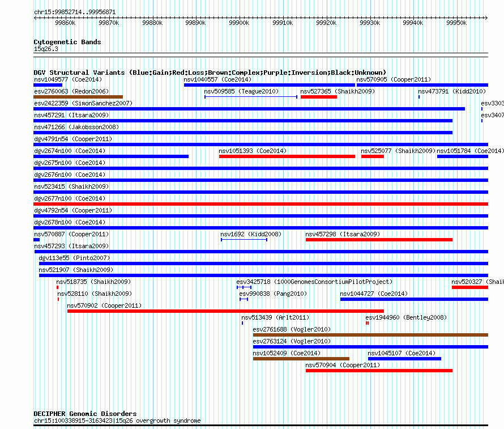This screenshot has height=429, width=504.
Task: Select esv3425718 (1000GenomesConsortiumPilotProject) label
Action: point(314,282)
